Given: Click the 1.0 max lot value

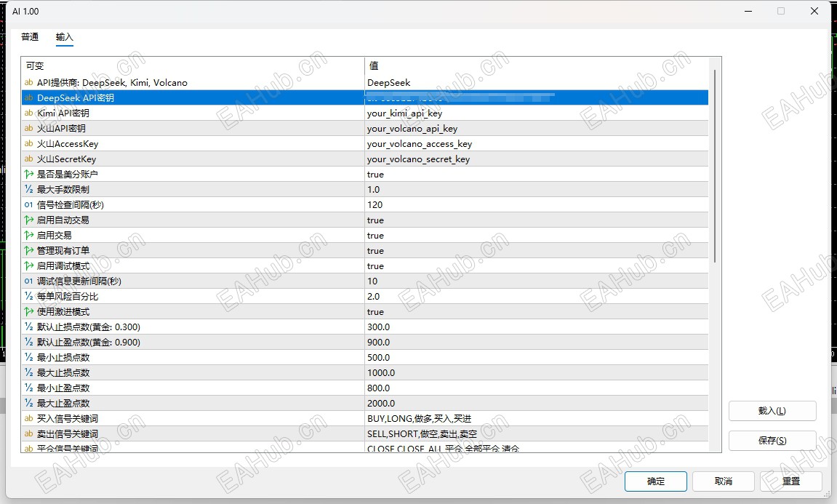Looking at the screenshot, I should [x=373, y=190].
